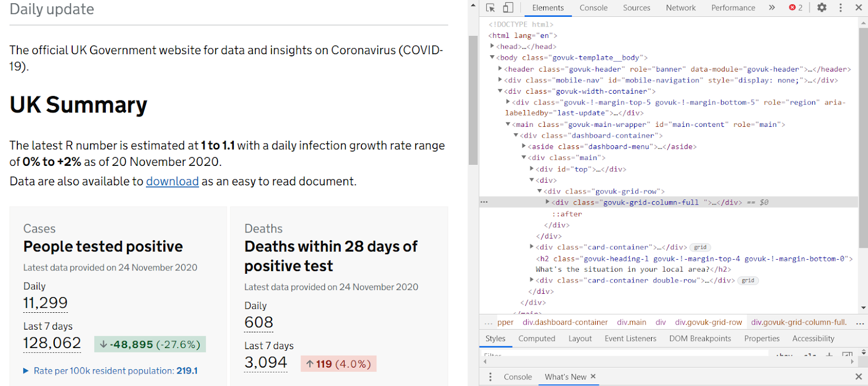
Task: Expand the card-container div node
Action: pos(532,247)
